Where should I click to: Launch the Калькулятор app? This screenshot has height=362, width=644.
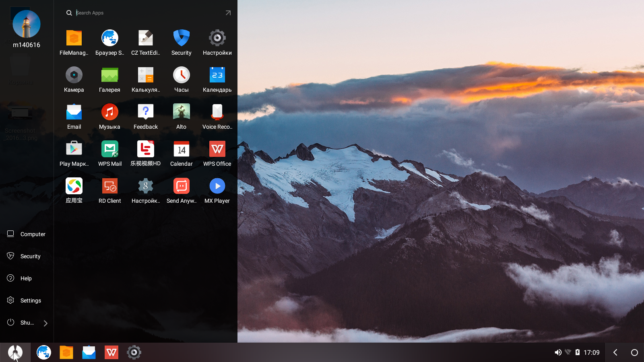[146, 75]
